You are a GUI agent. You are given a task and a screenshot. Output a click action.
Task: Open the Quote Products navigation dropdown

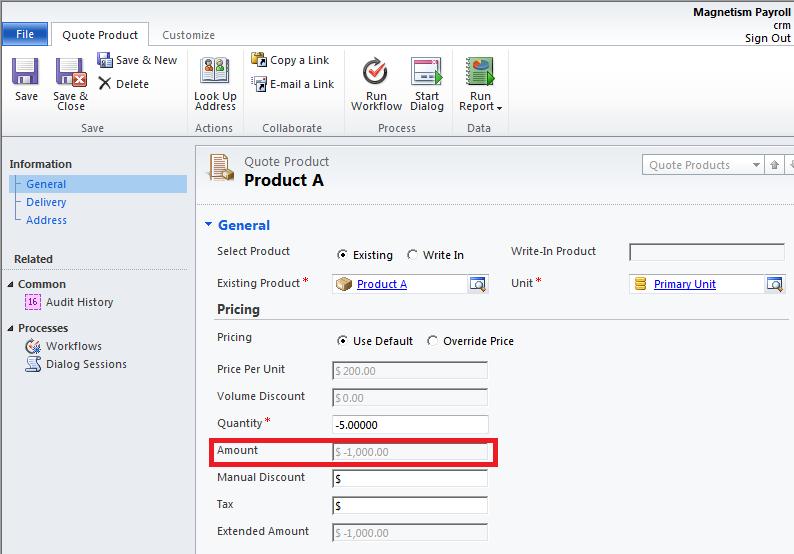tap(753, 165)
